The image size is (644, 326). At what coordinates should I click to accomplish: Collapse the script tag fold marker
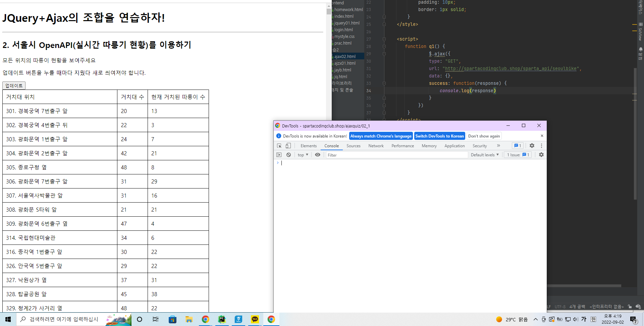tap(384, 39)
